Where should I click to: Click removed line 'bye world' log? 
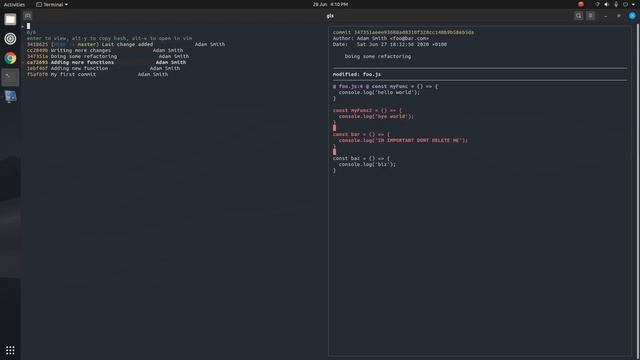point(376,116)
